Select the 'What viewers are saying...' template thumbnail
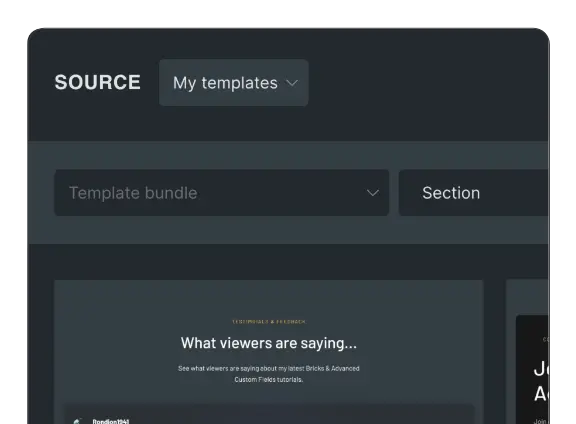576x424 pixels. [x=269, y=352]
